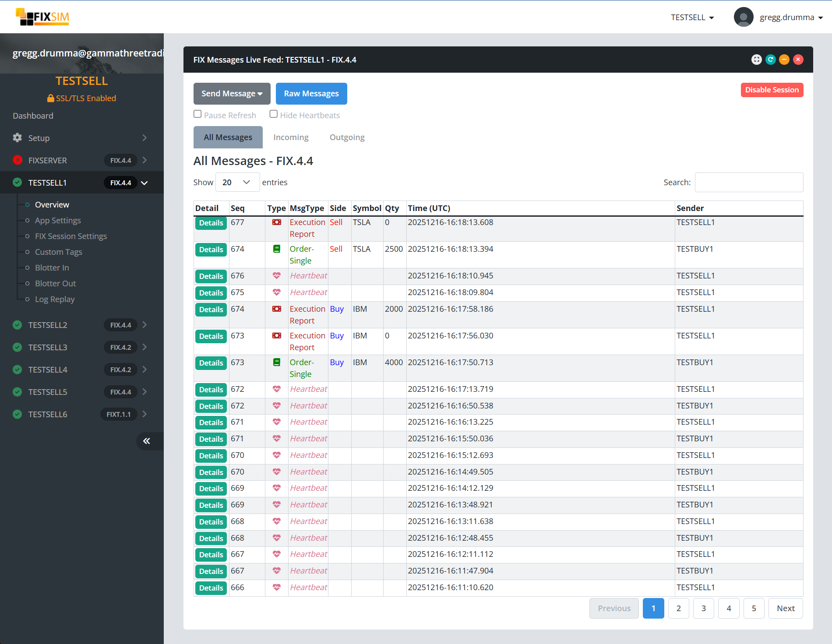832x644 pixels.
Task: Click the Raw Messages button
Action: pyautogui.click(x=311, y=94)
